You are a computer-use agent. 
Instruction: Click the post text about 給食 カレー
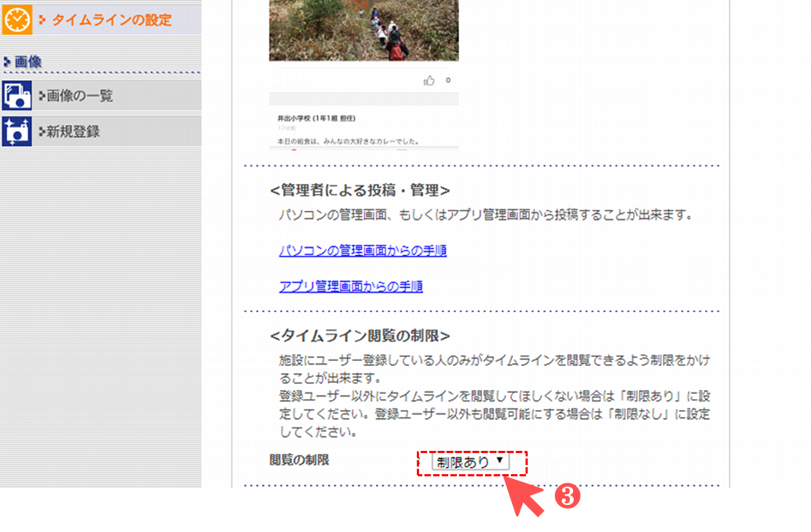[x=348, y=141]
